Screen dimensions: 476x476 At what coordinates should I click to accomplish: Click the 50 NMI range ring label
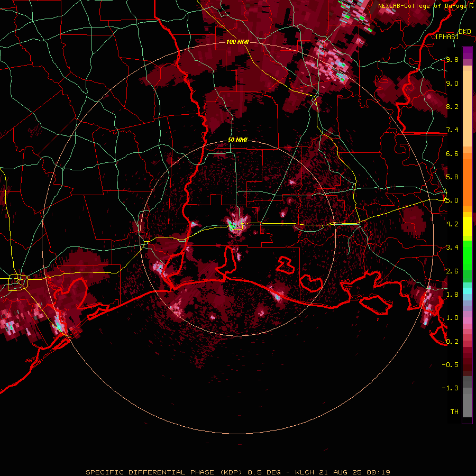[x=237, y=140]
